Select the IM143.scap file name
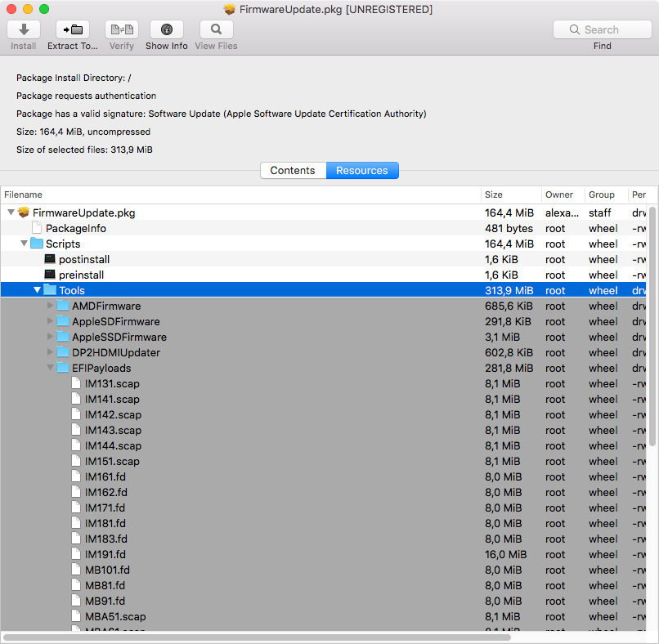659x644 pixels. click(x=113, y=430)
